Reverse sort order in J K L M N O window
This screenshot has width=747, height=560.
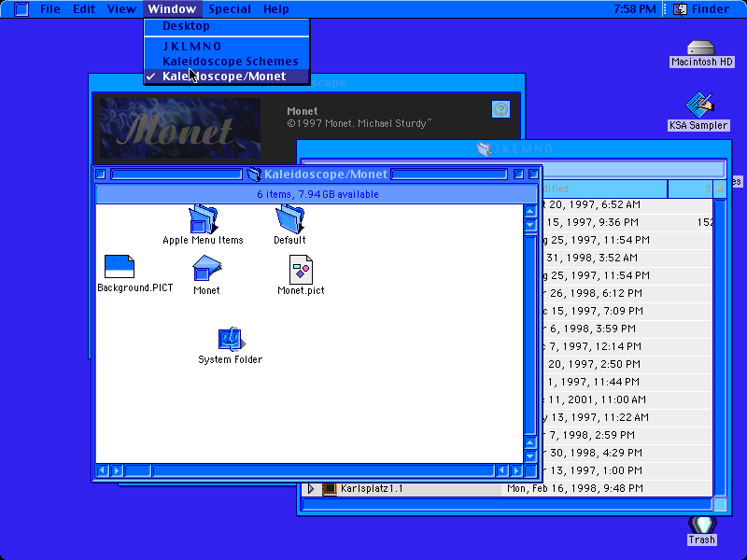(720, 189)
